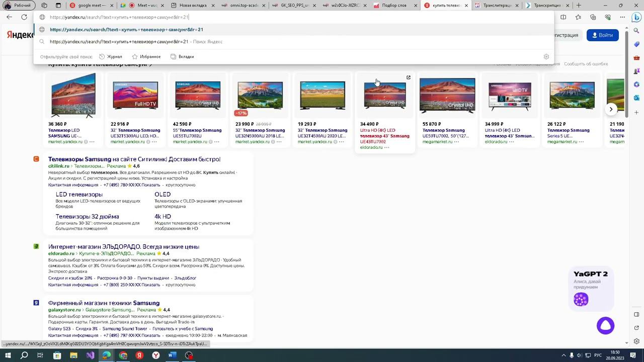Open Yandex Browser red icon in taskbar
The width and height of the screenshot is (644, 362).
point(139,355)
